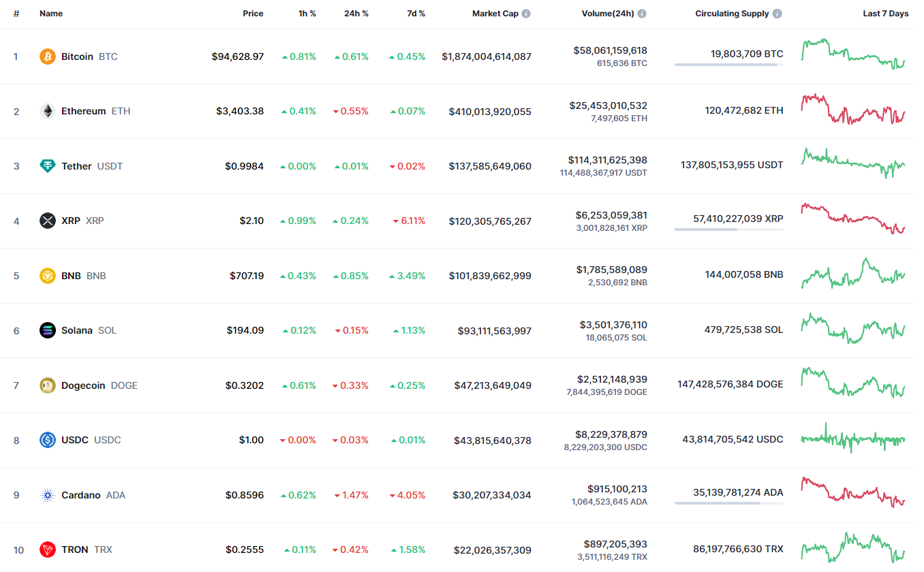Click Tether volume $114,311,625,398
The image size is (924, 572).
pyautogui.click(x=608, y=160)
